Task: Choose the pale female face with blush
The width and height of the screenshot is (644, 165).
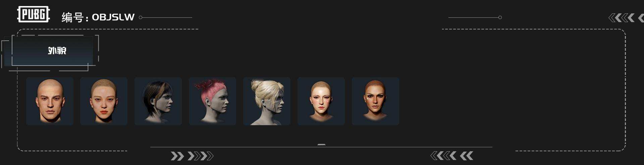Action: tap(321, 101)
